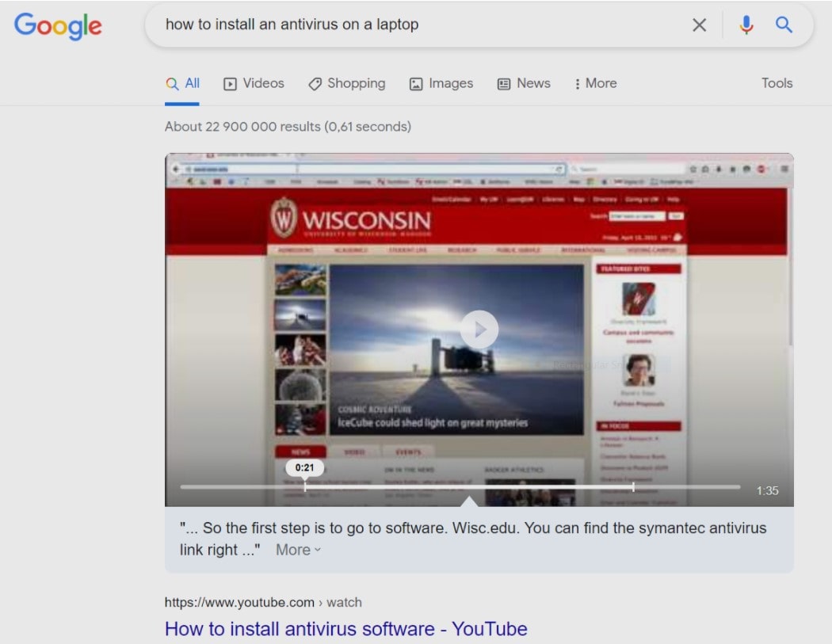832x644 pixels.
Task: Select the All results tab
Action: [182, 83]
